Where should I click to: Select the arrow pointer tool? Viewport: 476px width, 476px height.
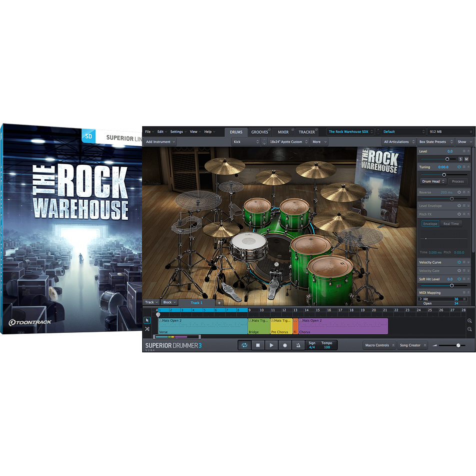pyautogui.click(x=147, y=320)
